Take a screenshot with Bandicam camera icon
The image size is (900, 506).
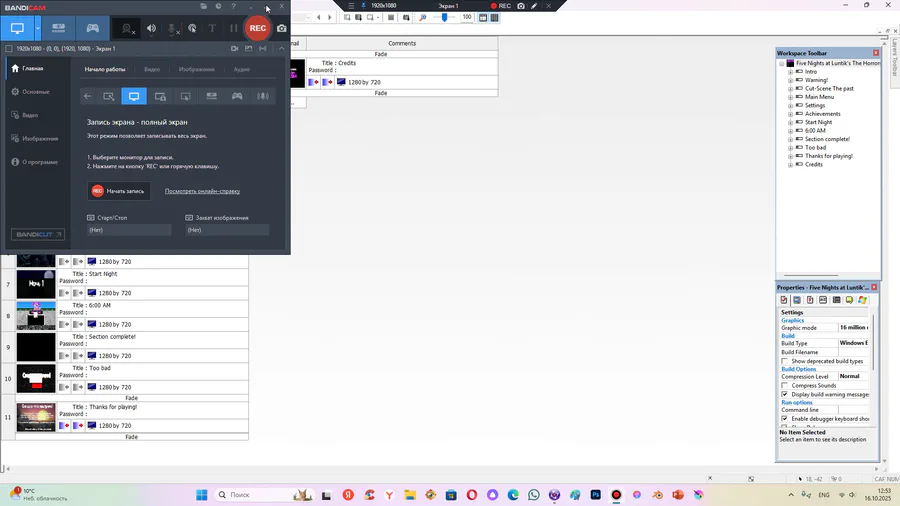click(x=282, y=28)
